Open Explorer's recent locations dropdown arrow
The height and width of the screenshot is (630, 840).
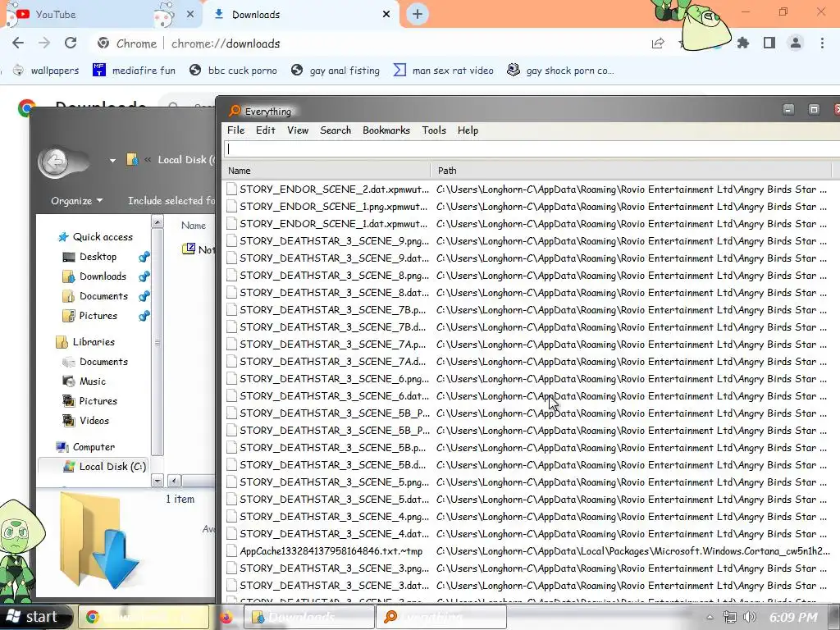112,160
